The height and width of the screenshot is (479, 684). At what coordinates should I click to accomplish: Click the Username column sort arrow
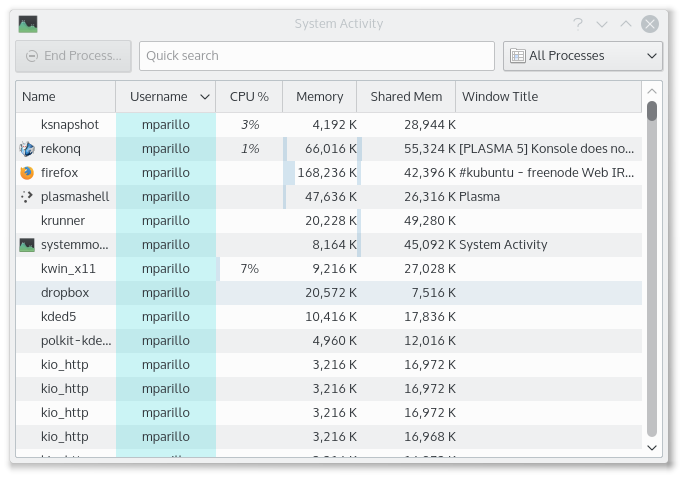205,97
